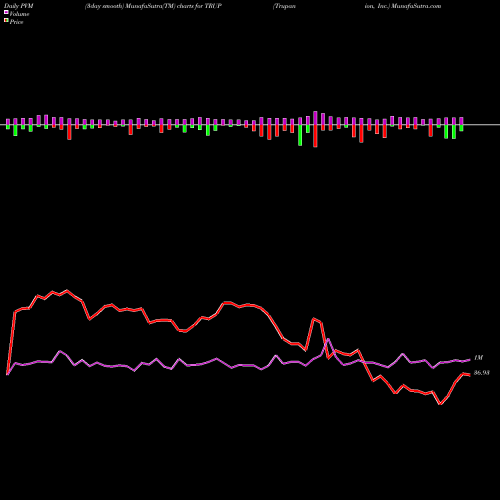Click the 1M volume value label
Image resolution: width=500 pixels, height=500 pixels.
coord(478,358)
